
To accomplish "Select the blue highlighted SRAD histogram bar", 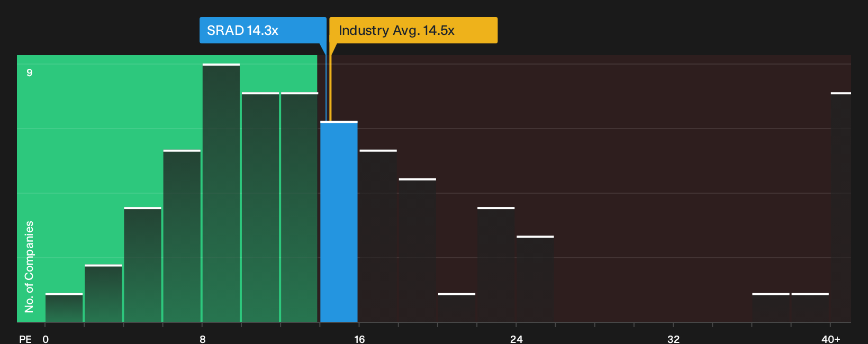I will tap(339, 222).
